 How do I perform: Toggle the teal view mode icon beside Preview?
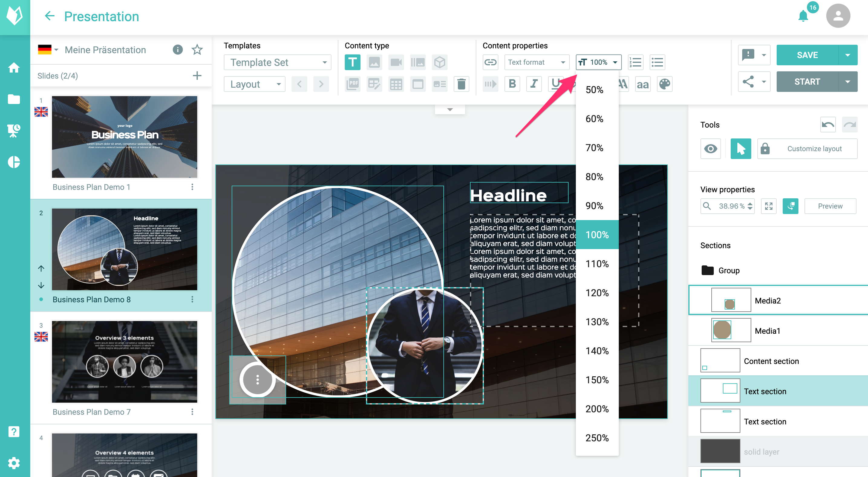[791, 206]
